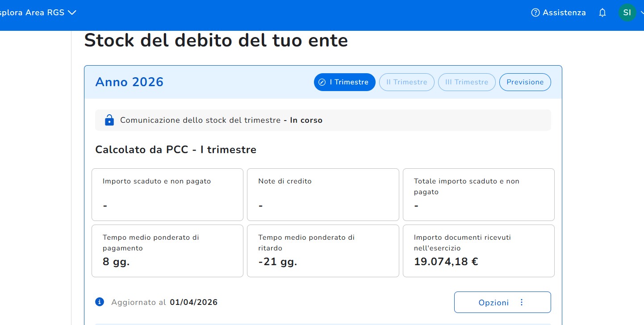Click the Assistenza question mark icon
Screen dimensions: 644x325
(x=535, y=13)
